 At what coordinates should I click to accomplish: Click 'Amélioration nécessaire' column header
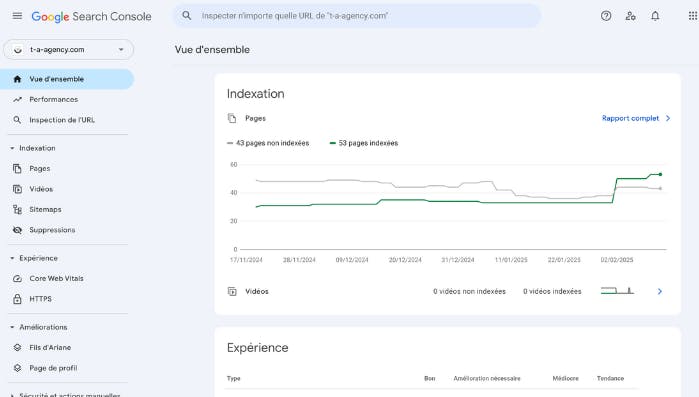point(487,378)
